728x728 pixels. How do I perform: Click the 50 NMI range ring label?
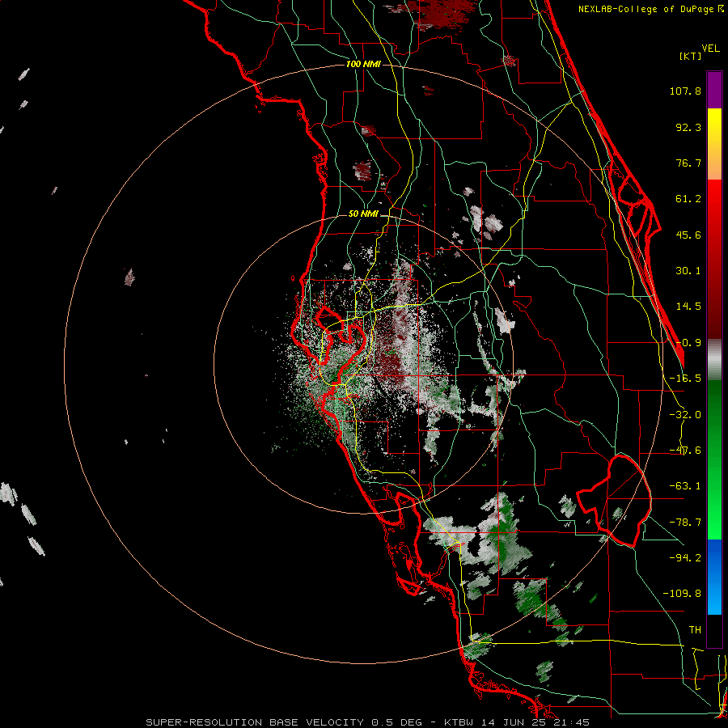tap(363, 214)
